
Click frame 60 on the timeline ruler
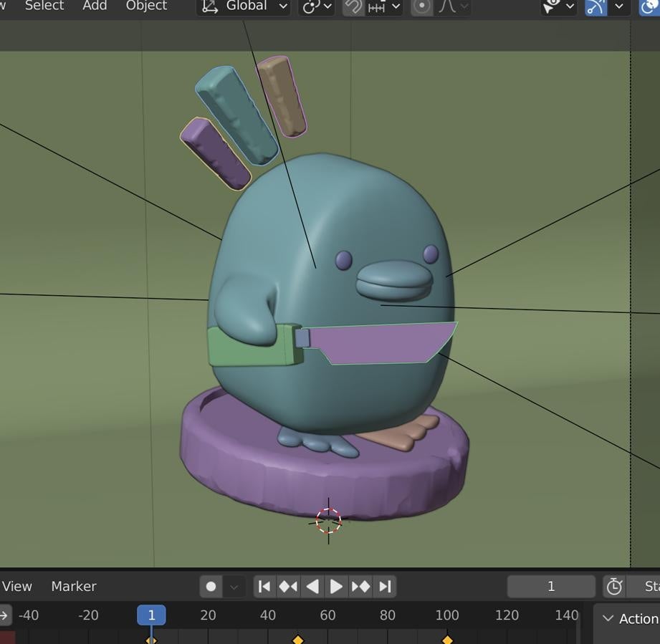click(x=327, y=615)
